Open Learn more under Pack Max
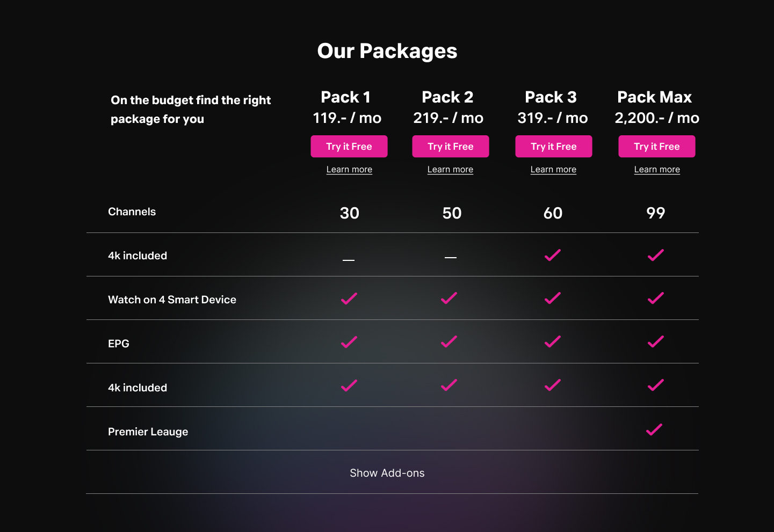 657,170
